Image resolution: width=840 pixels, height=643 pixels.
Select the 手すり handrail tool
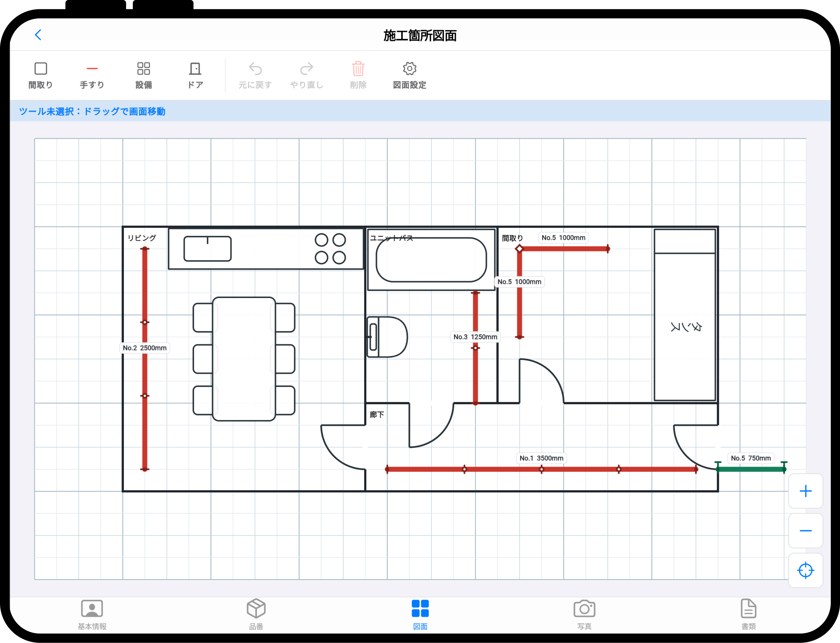point(92,76)
